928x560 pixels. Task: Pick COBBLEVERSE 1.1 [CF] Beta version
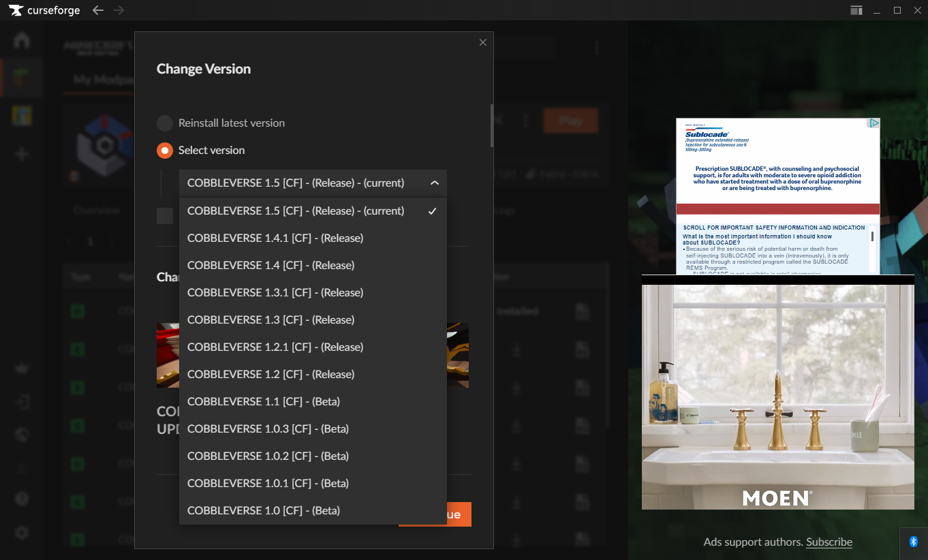(x=264, y=402)
